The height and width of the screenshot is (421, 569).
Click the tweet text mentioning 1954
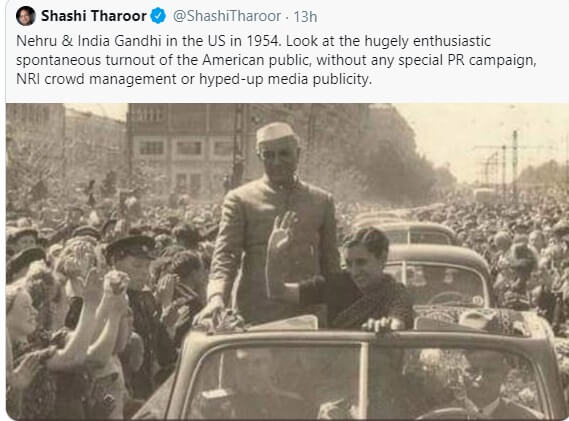[x=276, y=60]
